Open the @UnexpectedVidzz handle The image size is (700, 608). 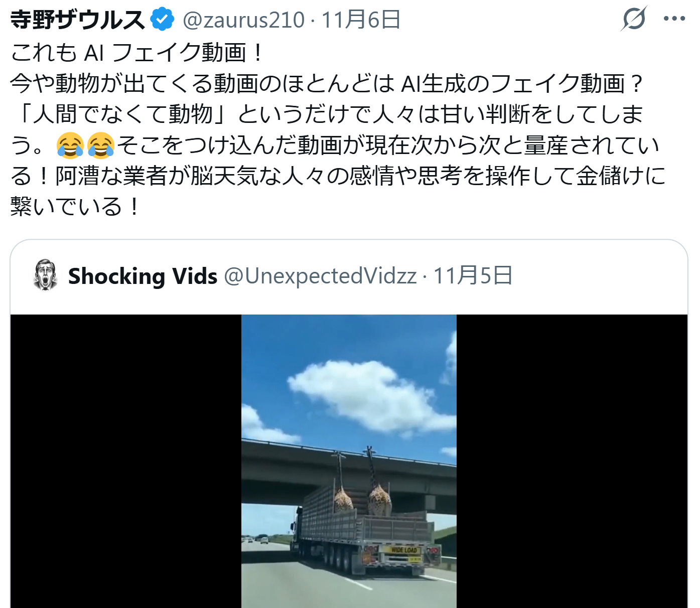(x=320, y=276)
